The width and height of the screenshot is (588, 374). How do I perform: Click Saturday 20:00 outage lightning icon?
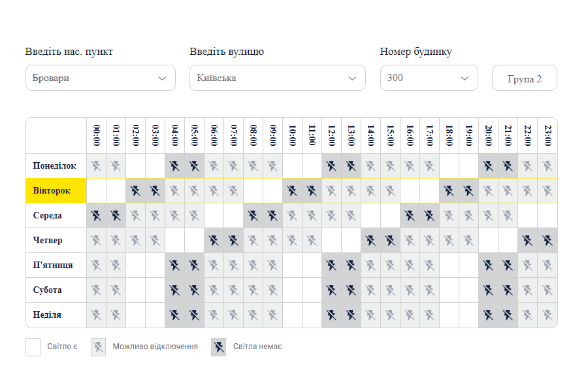click(488, 290)
